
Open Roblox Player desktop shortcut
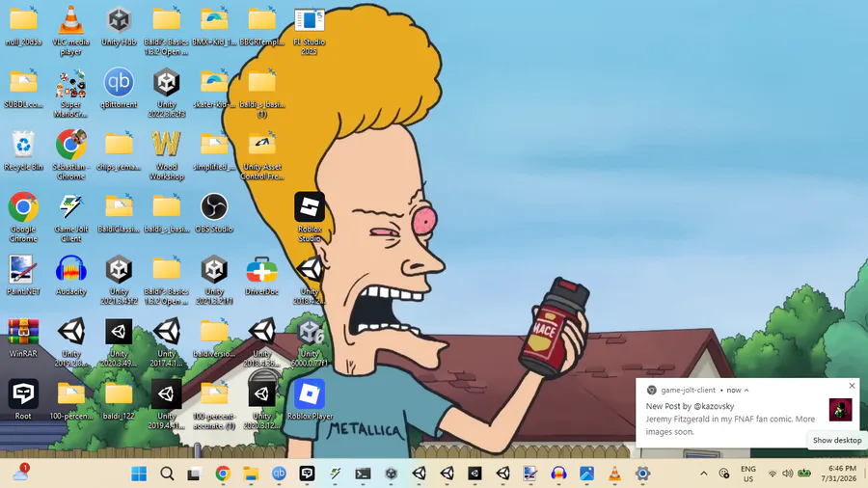pyautogui.click(x=309, y=399)
